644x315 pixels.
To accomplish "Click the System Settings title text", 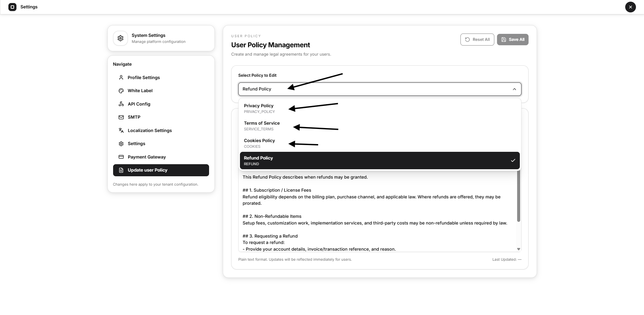I will [x=148, y=35].
